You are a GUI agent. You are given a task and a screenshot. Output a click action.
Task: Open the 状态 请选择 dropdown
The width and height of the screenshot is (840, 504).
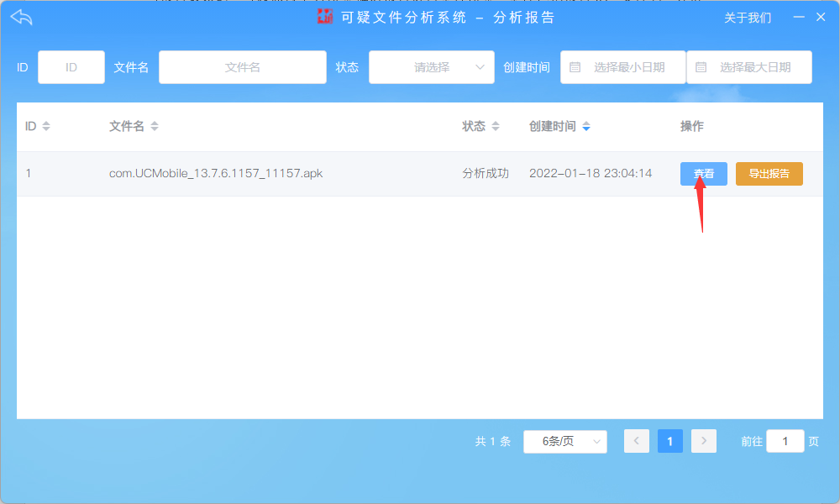[431, 67]
